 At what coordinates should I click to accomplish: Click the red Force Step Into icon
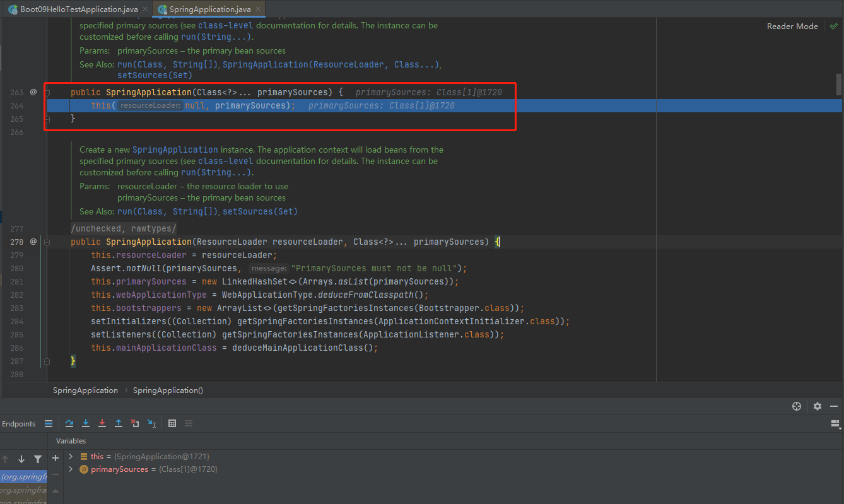(x=102, y=423)
